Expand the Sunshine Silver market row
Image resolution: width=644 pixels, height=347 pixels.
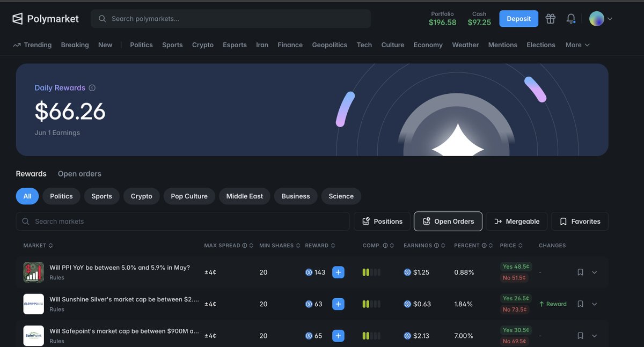[x=594, y=304]
